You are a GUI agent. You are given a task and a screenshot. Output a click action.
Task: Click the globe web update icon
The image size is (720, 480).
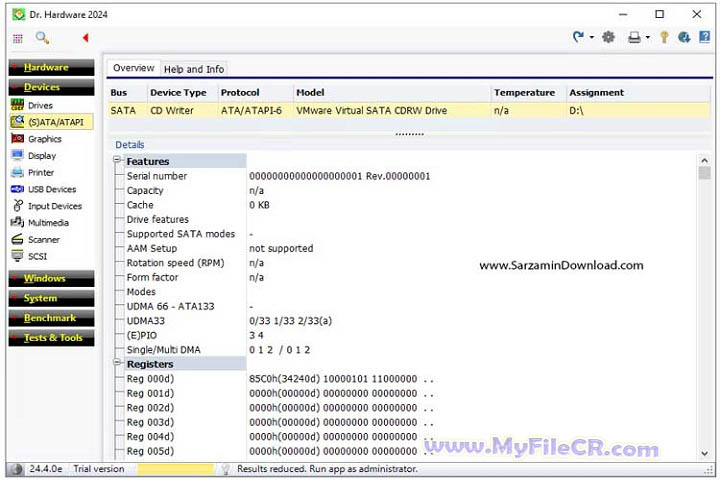click(x=684, y=37)
